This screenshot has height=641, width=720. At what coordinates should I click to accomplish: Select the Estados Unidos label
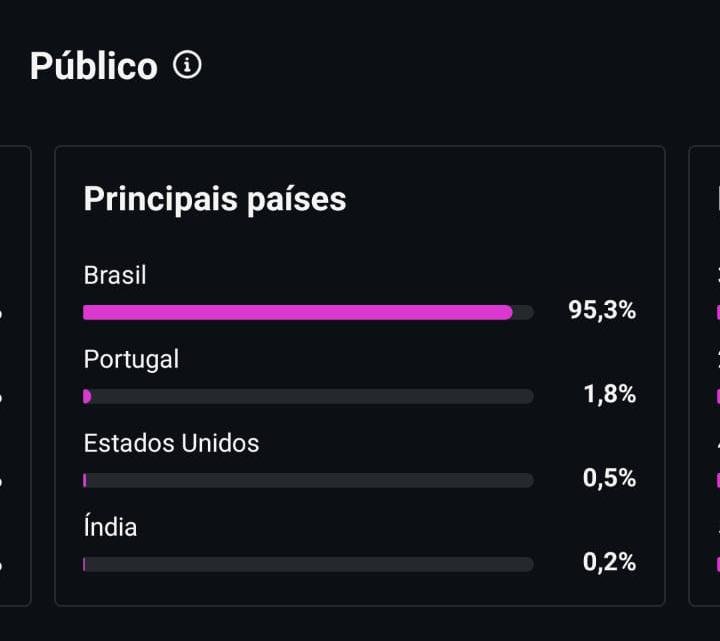pos(171,444)
